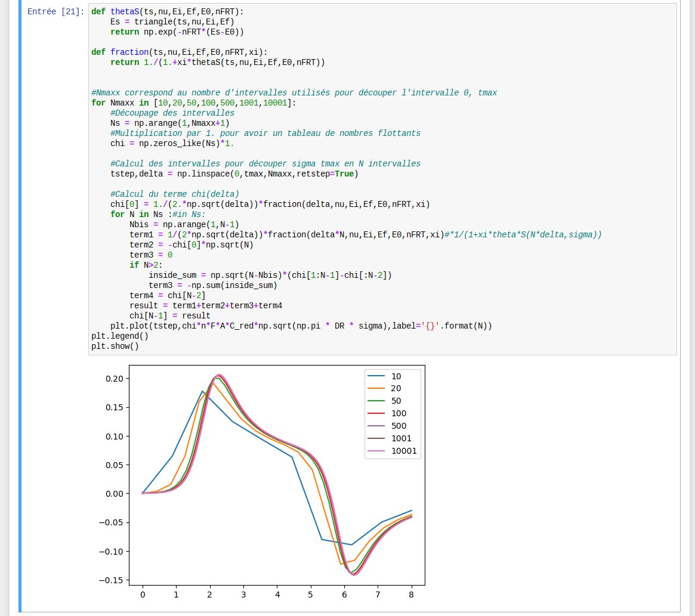Click the brown '1001' legend entry
695x616 pixels.
(x=389, y=438)
